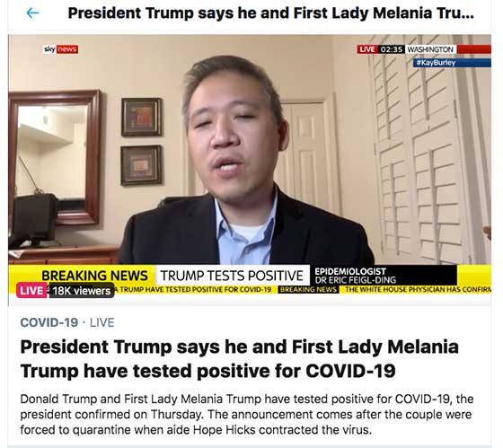Screen dimensions: 503x448
Task: Click the BREAKING NEWS yellow banner
Action: point(94,275)
